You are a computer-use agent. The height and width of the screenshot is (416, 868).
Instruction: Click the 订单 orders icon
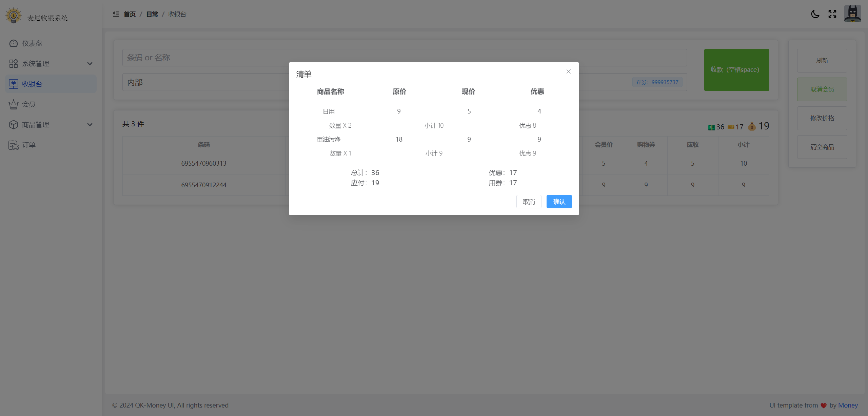tap(14, 145)
